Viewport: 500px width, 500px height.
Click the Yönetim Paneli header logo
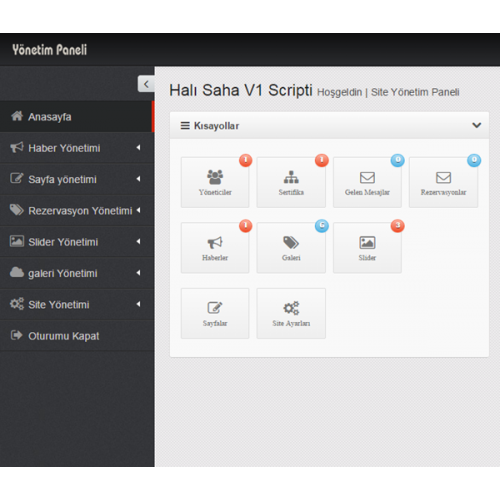pyautogui.click(x=50, y=50)
